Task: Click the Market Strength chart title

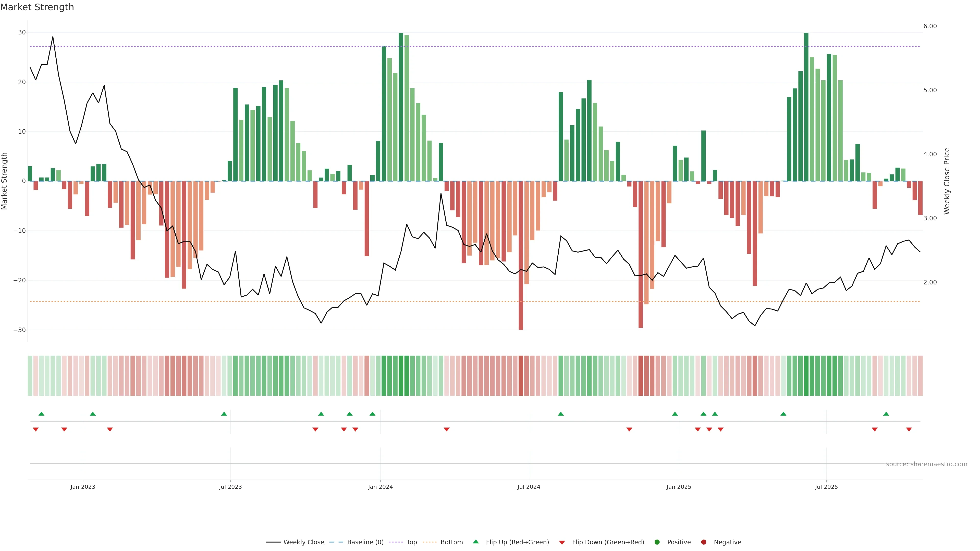Action: [x=37, y=7]
